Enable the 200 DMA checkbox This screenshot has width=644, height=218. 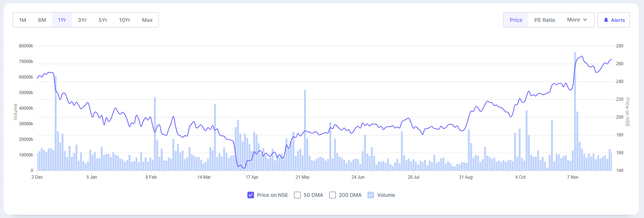tap(333, 195)
